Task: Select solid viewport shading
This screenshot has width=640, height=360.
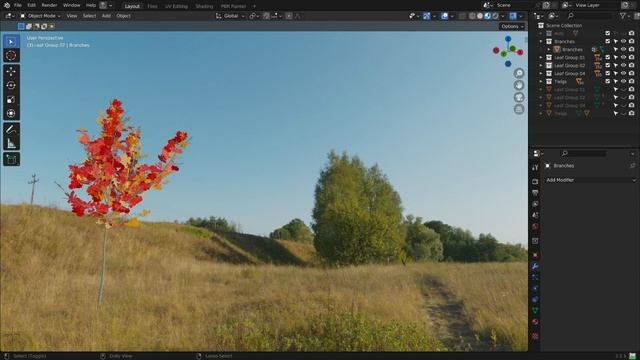Action: pyautogui.click(x=480, y=16)
